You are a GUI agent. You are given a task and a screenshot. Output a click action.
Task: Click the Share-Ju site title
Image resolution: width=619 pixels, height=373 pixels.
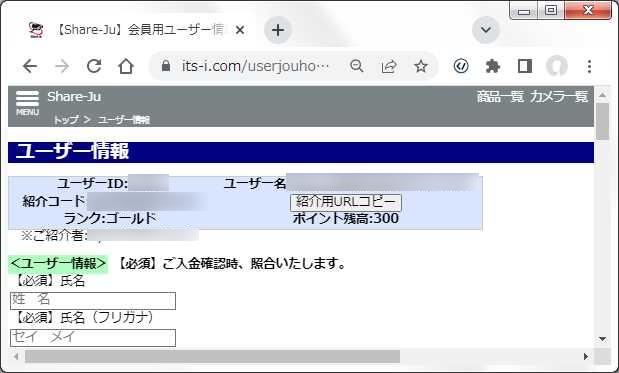[74, 97]
